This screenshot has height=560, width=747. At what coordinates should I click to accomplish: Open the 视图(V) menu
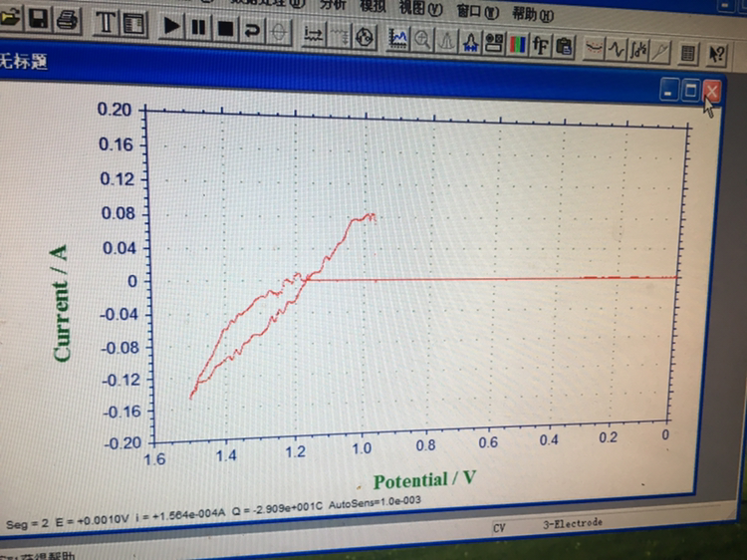[x=420, y=9]
